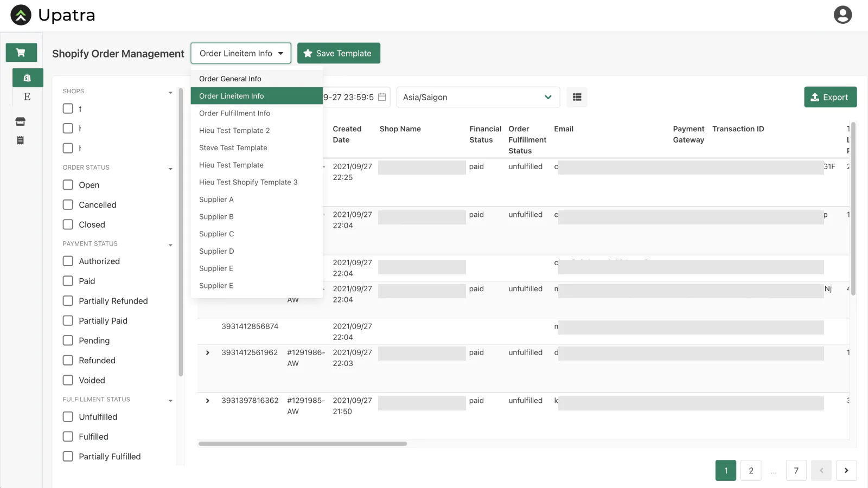
Task: Click the Upatra logo icon
Action: click(21, 15)
